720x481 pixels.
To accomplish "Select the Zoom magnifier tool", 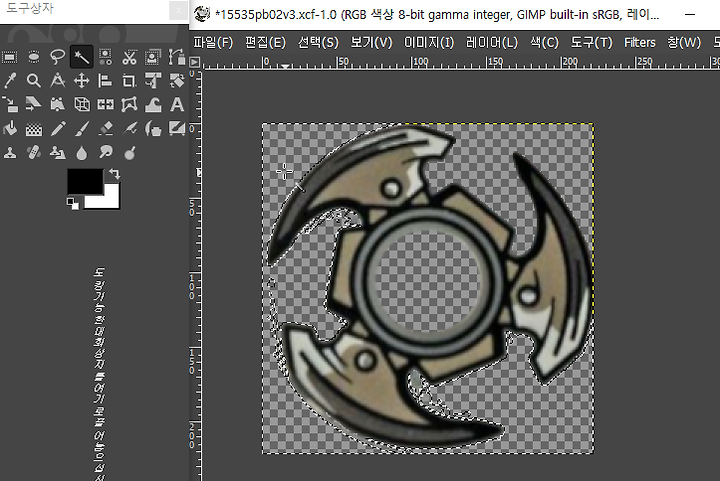I will [x=34, y=81].
